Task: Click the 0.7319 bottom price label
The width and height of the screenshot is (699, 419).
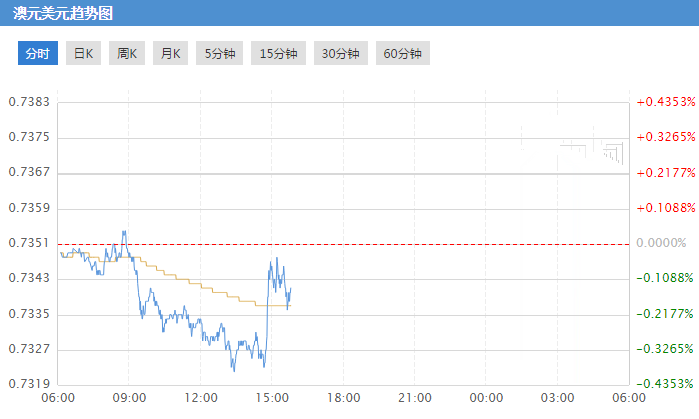Action: [29, 384]
